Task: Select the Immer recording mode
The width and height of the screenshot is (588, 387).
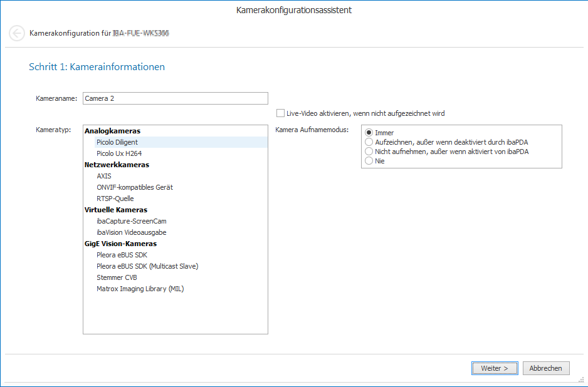Action: pos(369,133)
